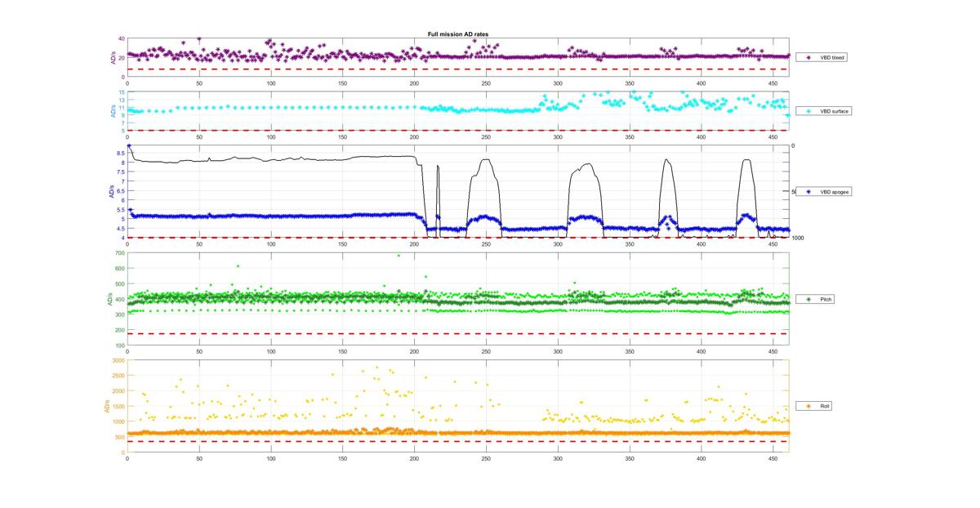Click the blue AD/s y-axis label
The height and width of the screenshot is (508, 980).
tap(111, 192)
